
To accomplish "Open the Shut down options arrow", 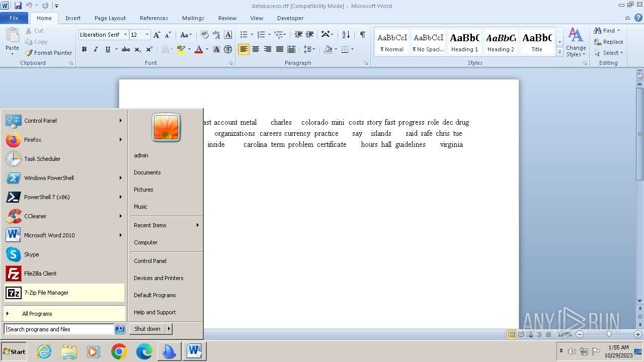I will tap(169, 329).
